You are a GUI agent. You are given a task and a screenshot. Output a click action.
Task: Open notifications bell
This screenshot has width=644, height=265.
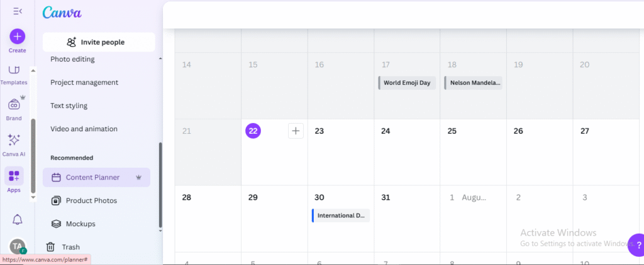pyautogui.click(x=17, y=219)
